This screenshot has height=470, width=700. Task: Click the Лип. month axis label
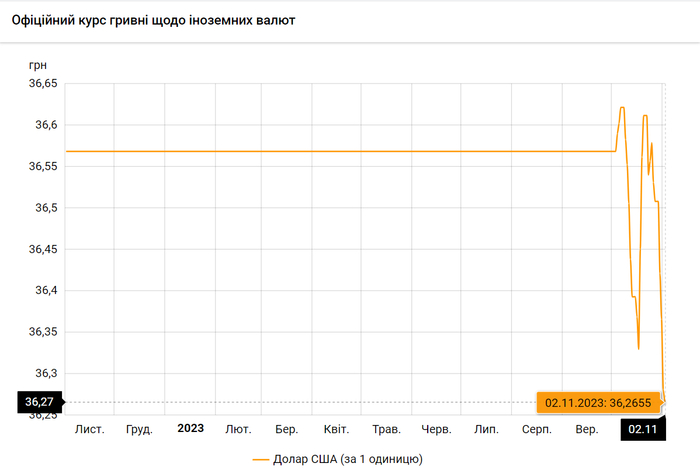[x=486, y=429]
